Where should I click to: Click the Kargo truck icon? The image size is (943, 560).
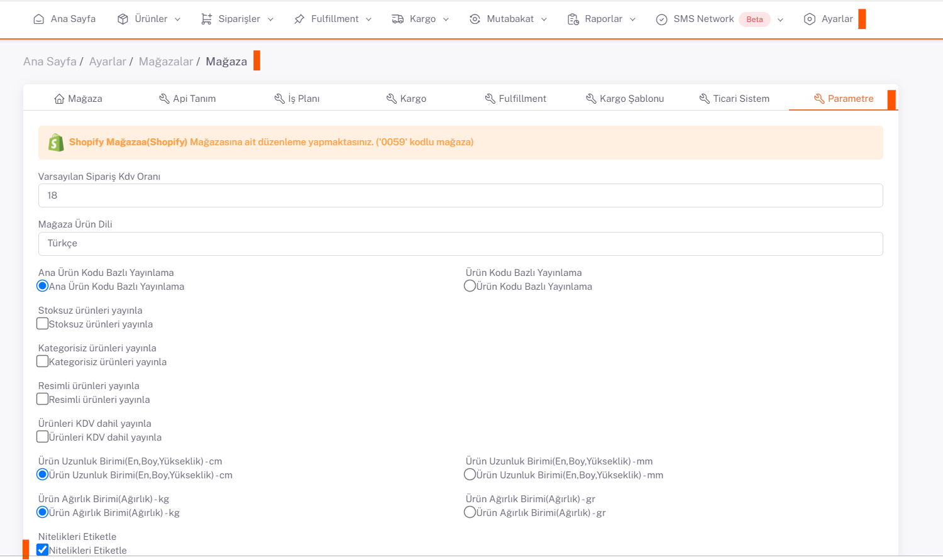coord(397,19)
